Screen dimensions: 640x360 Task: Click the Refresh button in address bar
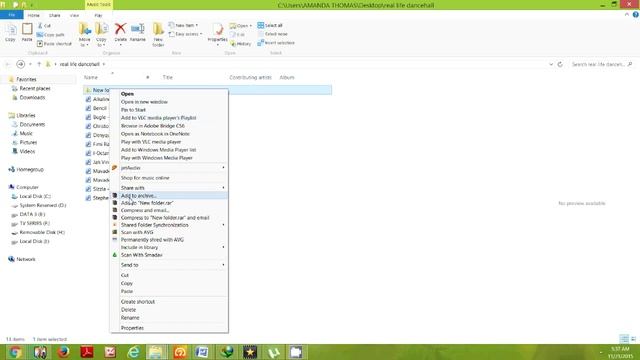(560, 64)
